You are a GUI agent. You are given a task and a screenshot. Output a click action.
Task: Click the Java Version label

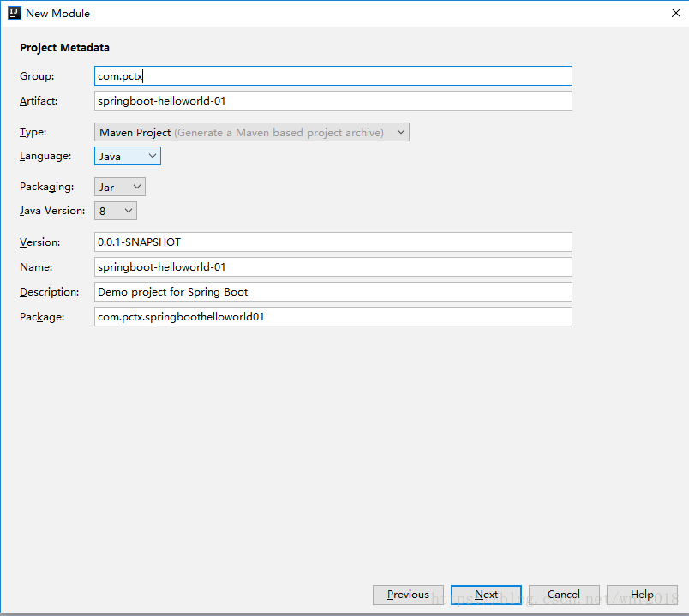click(52, 211)
